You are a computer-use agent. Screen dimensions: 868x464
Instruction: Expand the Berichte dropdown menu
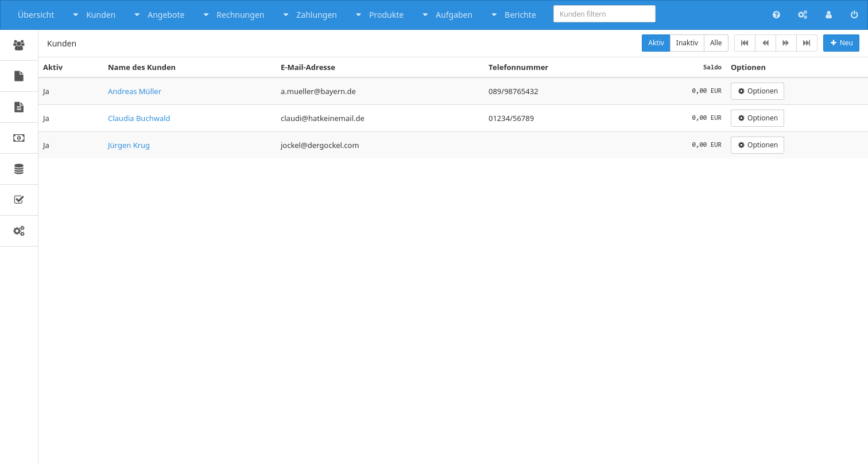coord(514,15)
